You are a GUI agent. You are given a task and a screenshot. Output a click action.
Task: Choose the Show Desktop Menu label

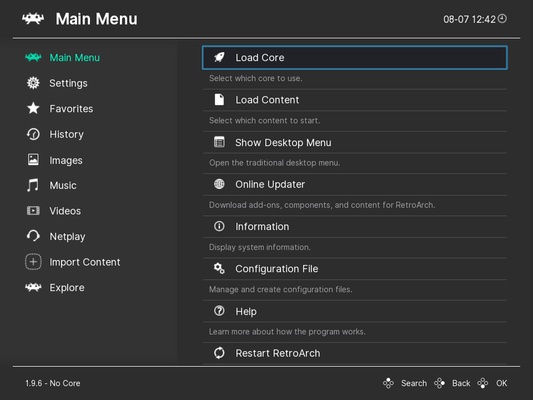pos(283,143)
